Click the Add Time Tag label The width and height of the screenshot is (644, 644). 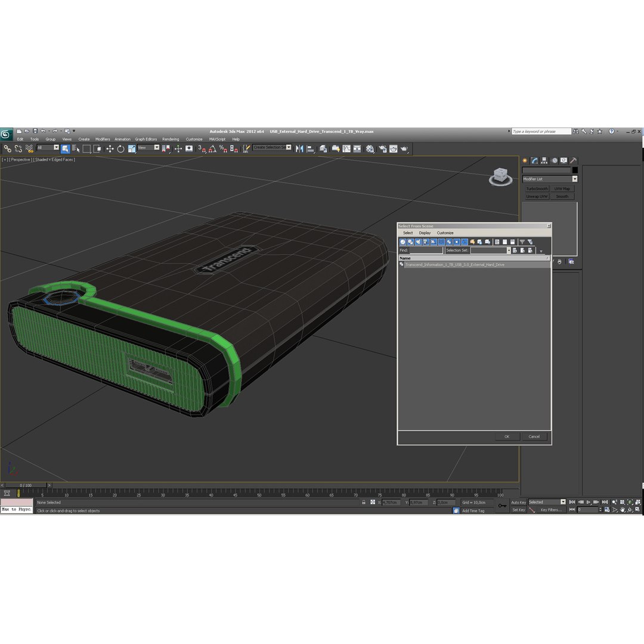click(x=473, y=511)
